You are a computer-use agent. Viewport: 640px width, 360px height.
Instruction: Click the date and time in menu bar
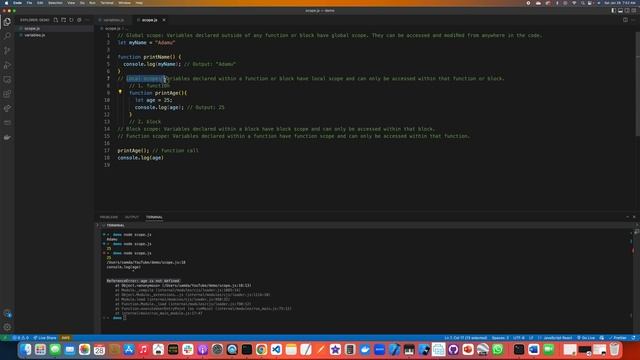coord(619,3)
